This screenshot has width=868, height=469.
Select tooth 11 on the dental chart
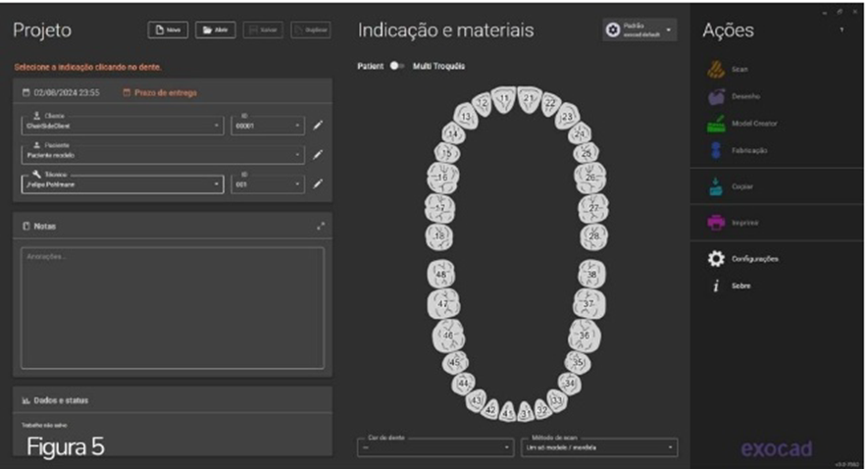[505, 97]
